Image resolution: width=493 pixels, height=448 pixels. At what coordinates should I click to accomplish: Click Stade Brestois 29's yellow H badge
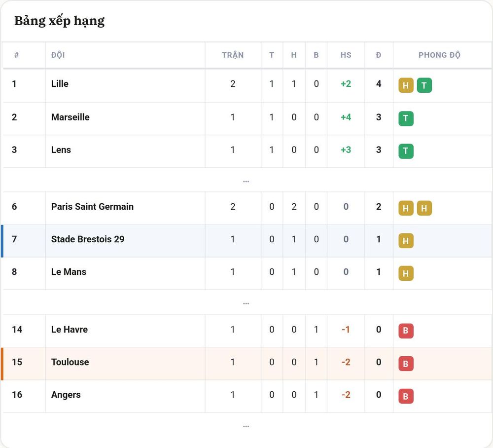tap(406, 241)
